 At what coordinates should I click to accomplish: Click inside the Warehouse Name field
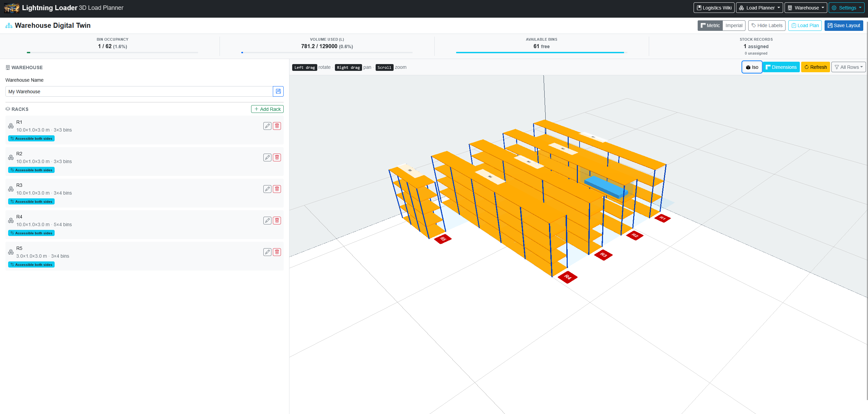pyautogui.click(x=136, y=91)
